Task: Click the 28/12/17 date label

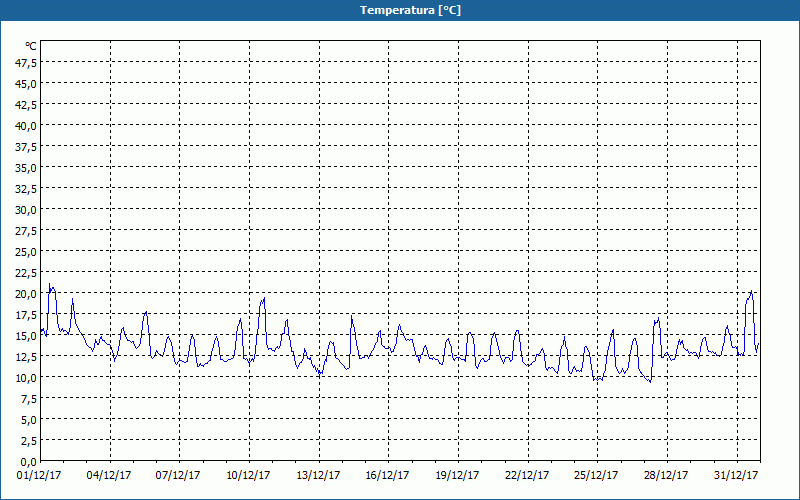Action: (x=666, y=475)
